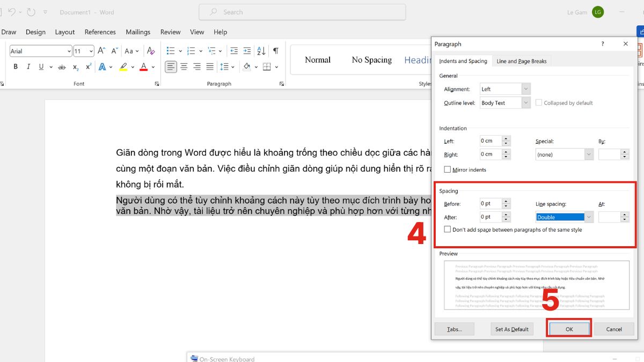Open the Tabs... button
The image size is (644, 362).
[x=454, y=329]
